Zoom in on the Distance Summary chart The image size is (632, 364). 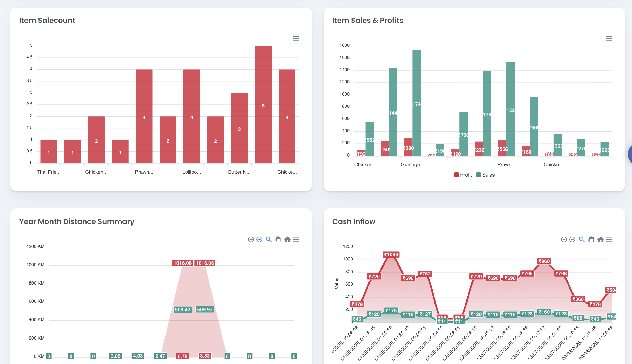point(251,239)
